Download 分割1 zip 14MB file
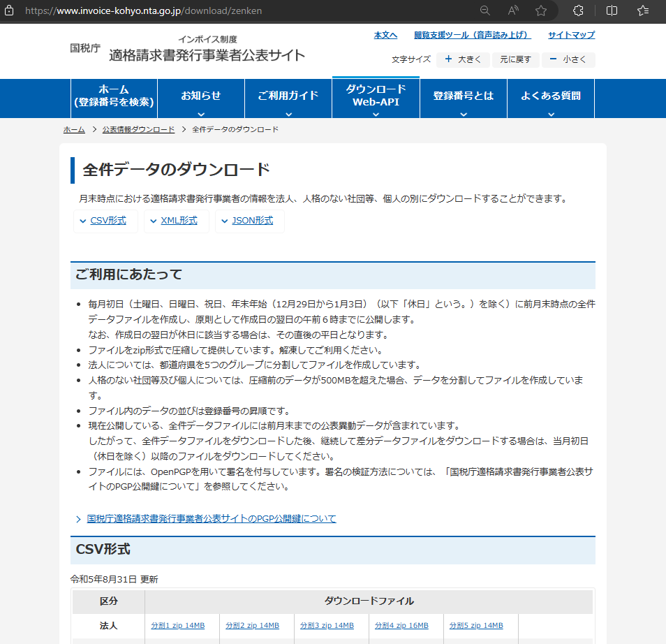 [178, 626]
